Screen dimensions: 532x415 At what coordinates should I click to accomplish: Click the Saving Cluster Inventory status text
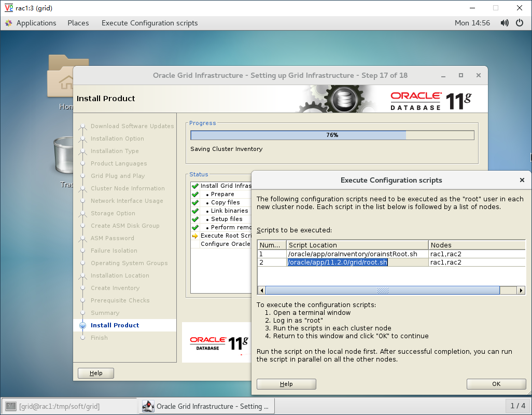coord(226,149)
